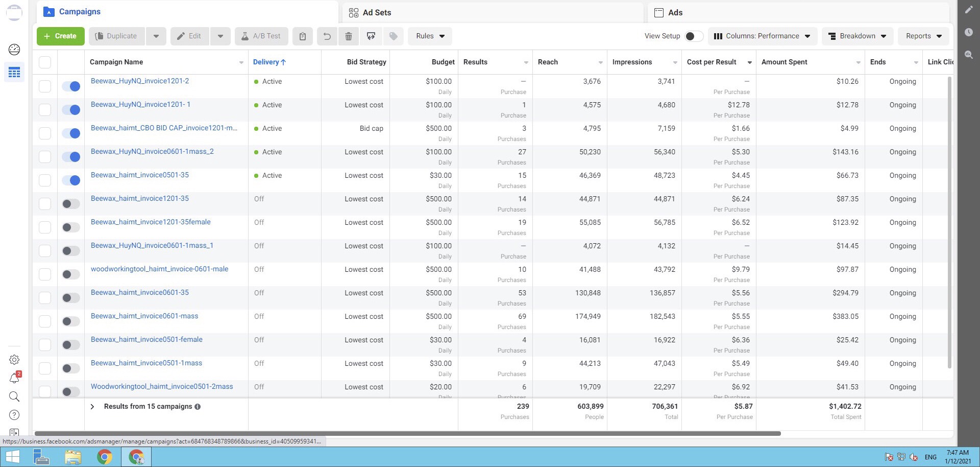
Task: Open Windows Start button
Action: pos(13,457)
